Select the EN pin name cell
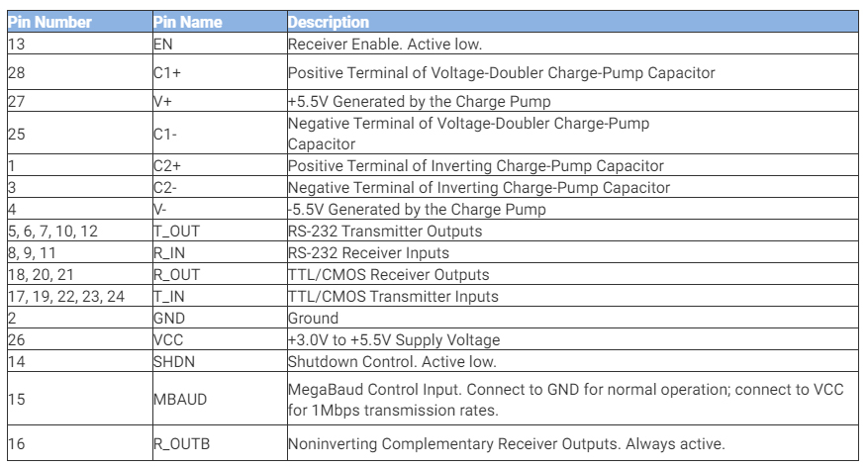Viewport: 868px width, 467px height. coord(163,45)
